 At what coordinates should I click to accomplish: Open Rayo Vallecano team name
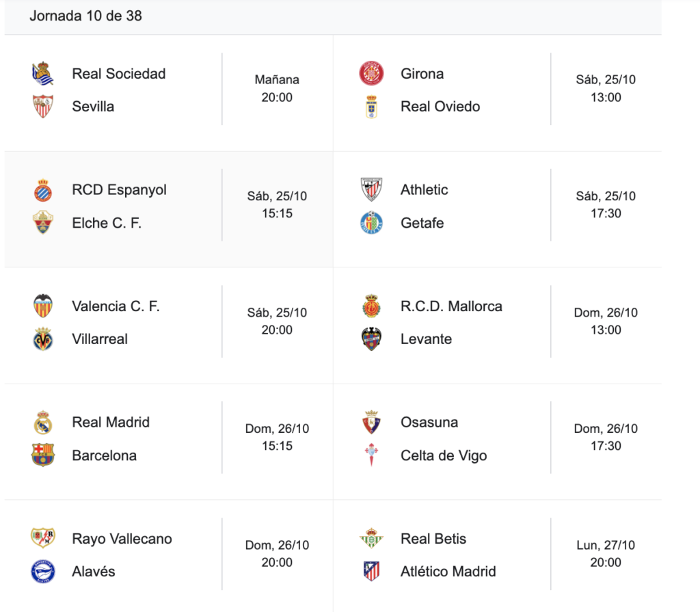coord(122,538)
